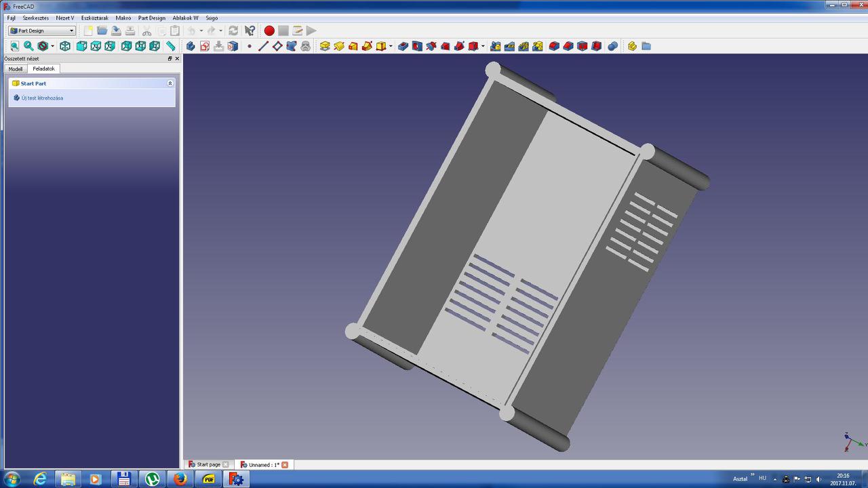The image size is (868, 488).
Task: Open the Szerkesztés menu
Action: click(36, 18)
